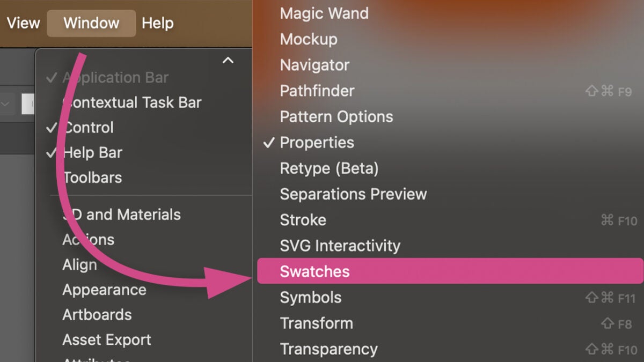Open the Stroke panel entry

tap(303, 220)
